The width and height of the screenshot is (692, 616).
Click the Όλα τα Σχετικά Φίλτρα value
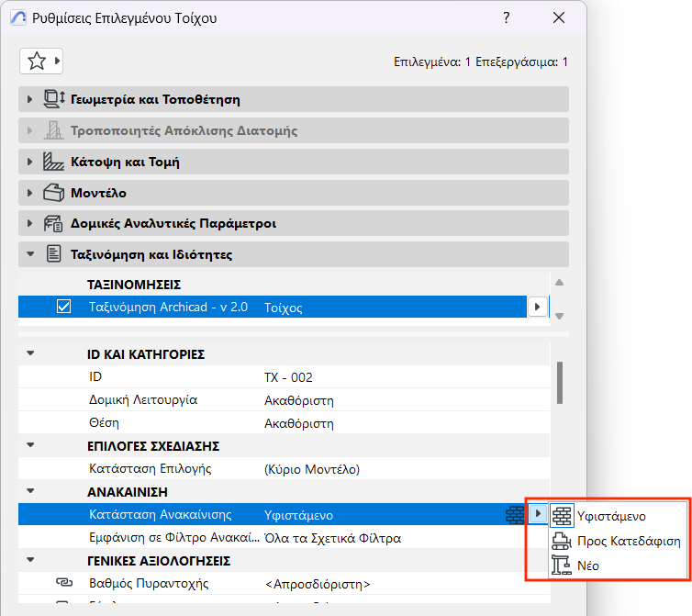tap(332, 538)
